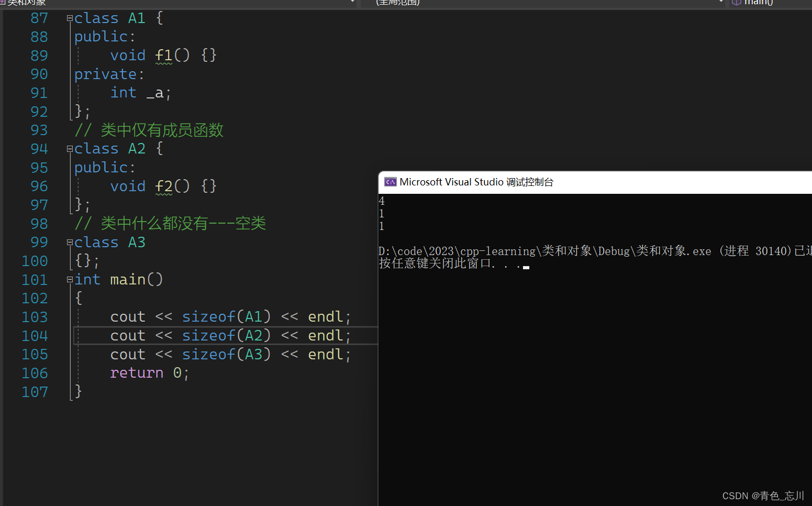Click the public: keyword in class A1
Screen dimensions: 812x506
(105, 37)
